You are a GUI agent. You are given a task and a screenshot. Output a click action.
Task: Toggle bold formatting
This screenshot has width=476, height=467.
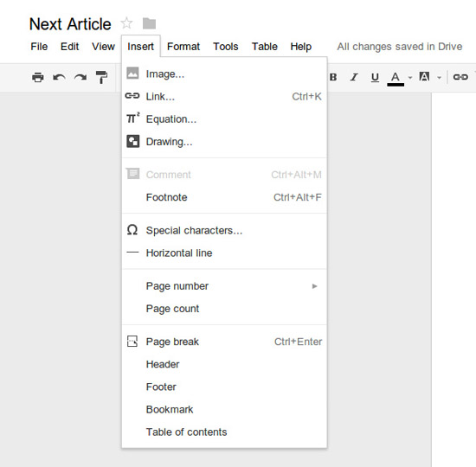333,77
